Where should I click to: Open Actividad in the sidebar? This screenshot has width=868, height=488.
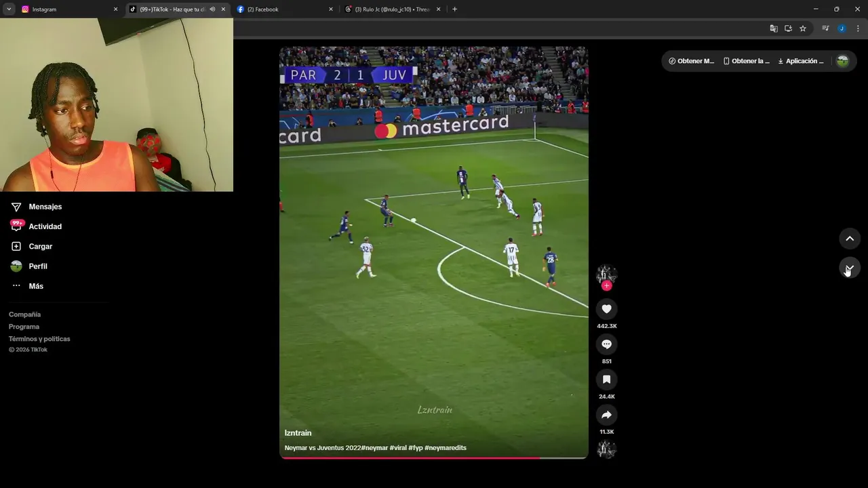(45, 226)
